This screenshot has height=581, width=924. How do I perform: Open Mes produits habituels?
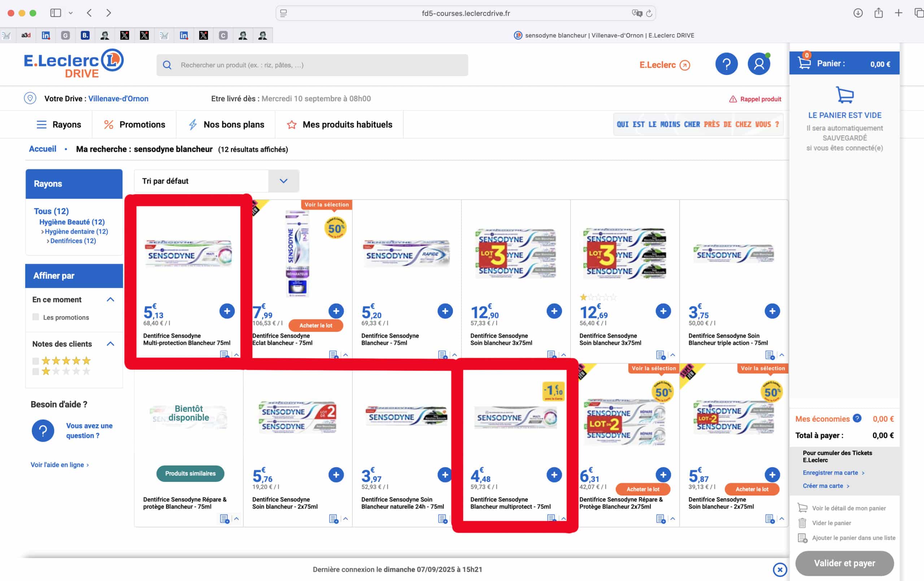point(340,125)
